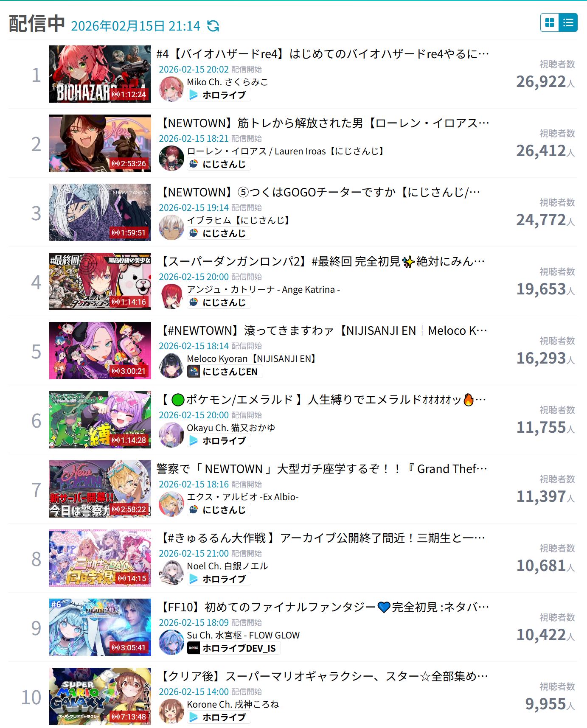
Task: Select the ホロライブ tag under Miko Ch.
Action: pos(219,95)
